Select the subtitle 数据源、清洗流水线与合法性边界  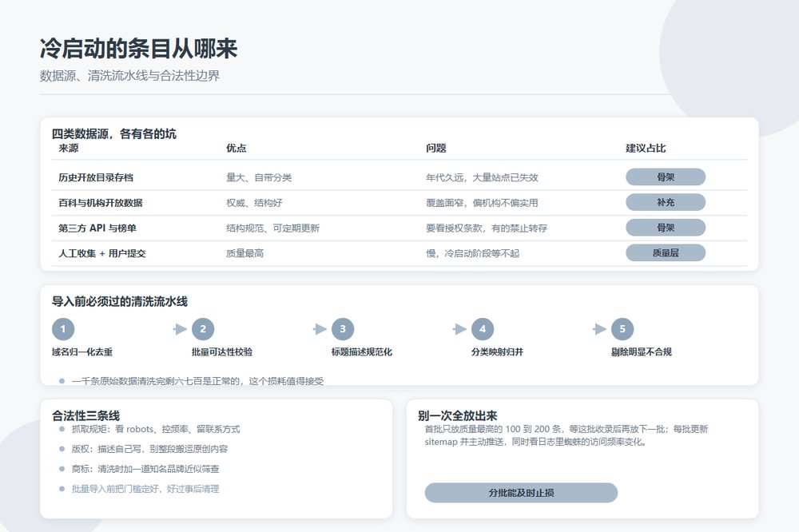click(130, 76)
